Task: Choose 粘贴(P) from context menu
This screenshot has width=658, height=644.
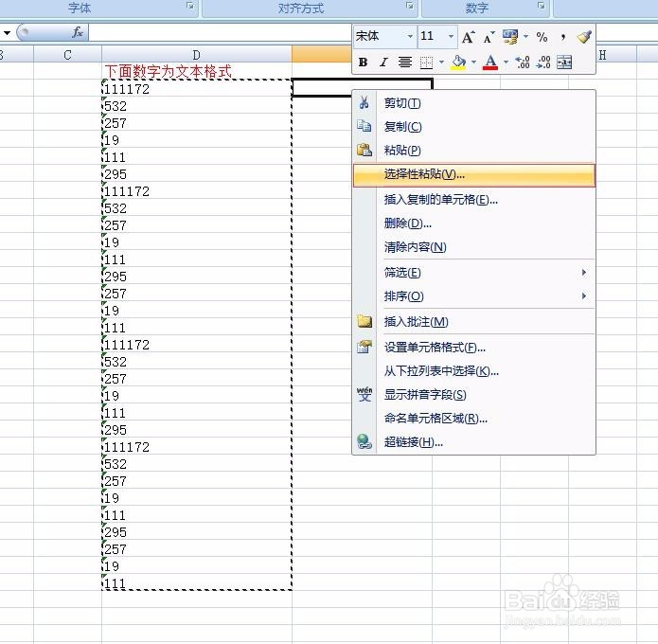Action: (x=473, y=150)
